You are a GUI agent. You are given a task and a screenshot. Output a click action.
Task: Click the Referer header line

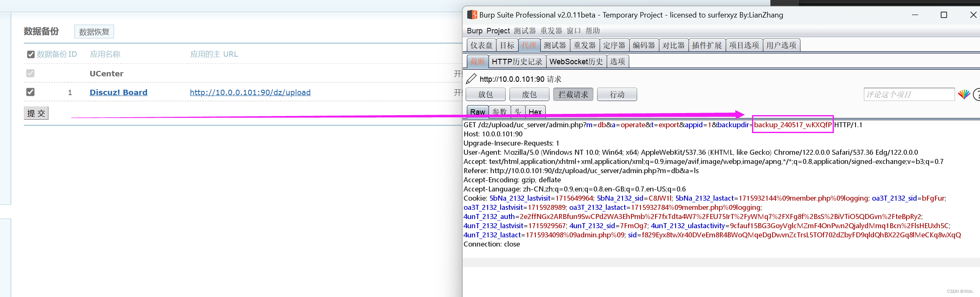pos(581,171)
